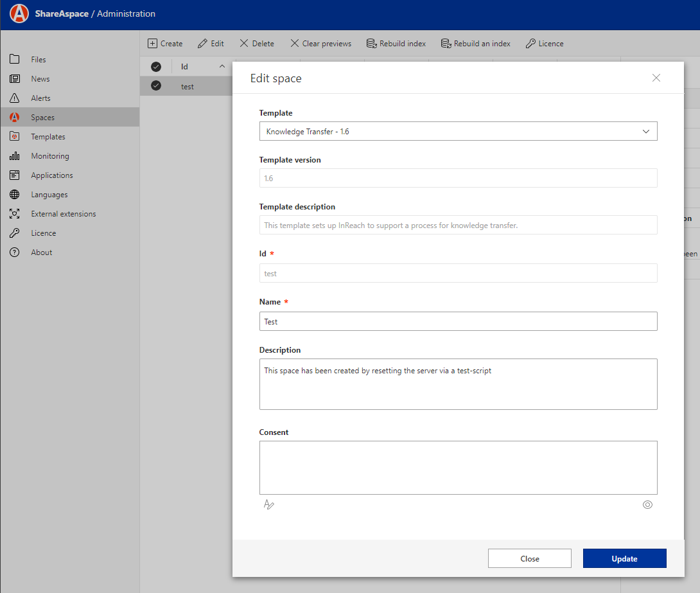Click the About question mark icon
Viewport: 700px width, 593px height.
pos(15,252)
